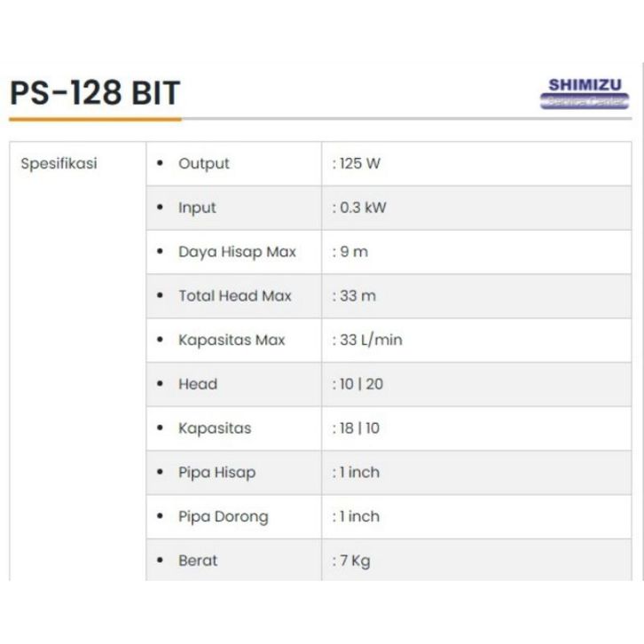
Task: Select the Spesifikasi label cell
Action: click(x=59, y=164)
